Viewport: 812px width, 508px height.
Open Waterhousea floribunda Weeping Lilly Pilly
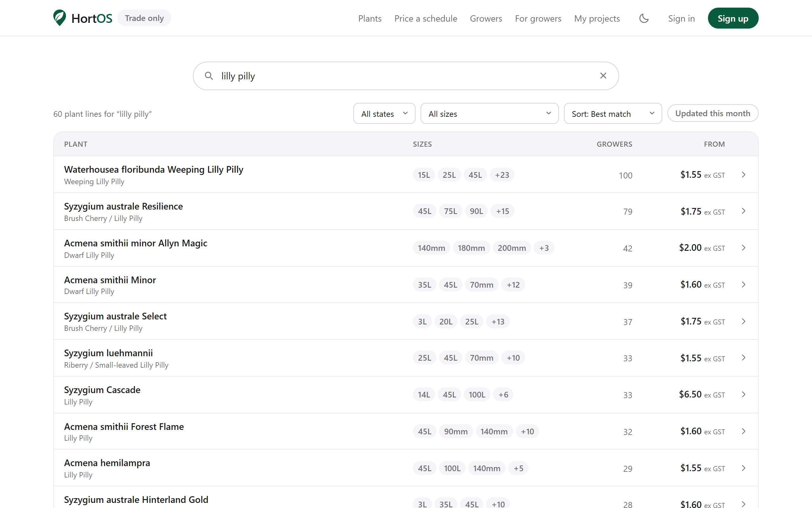pyautogui.click(x=153, y=169)
